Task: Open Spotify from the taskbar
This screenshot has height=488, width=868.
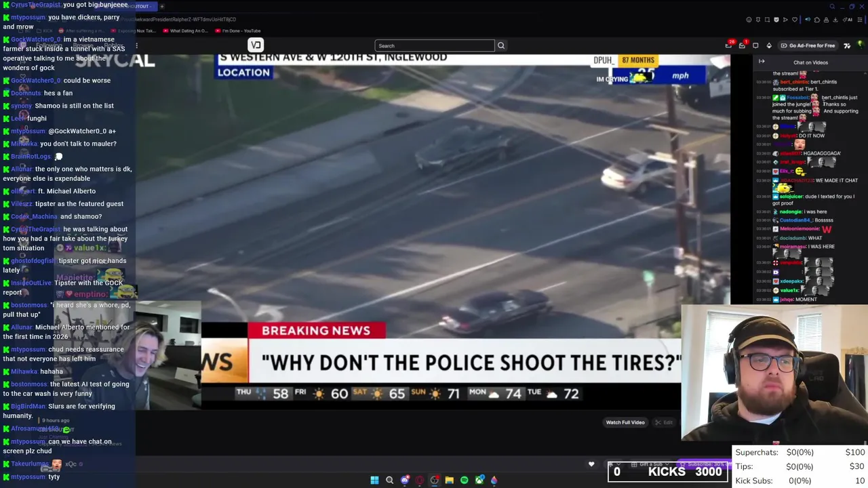Action: pyautogui.click(x=464, y=480)
